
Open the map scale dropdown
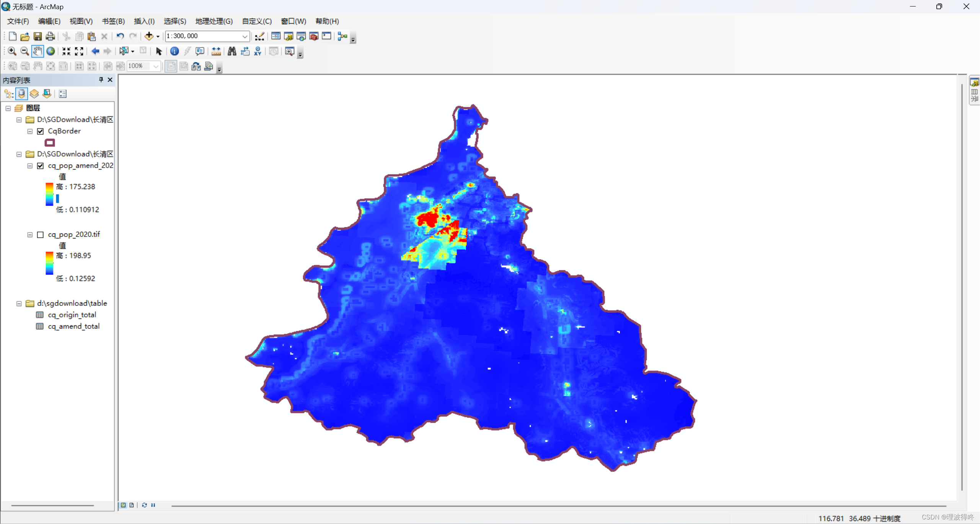coord(245,36)
